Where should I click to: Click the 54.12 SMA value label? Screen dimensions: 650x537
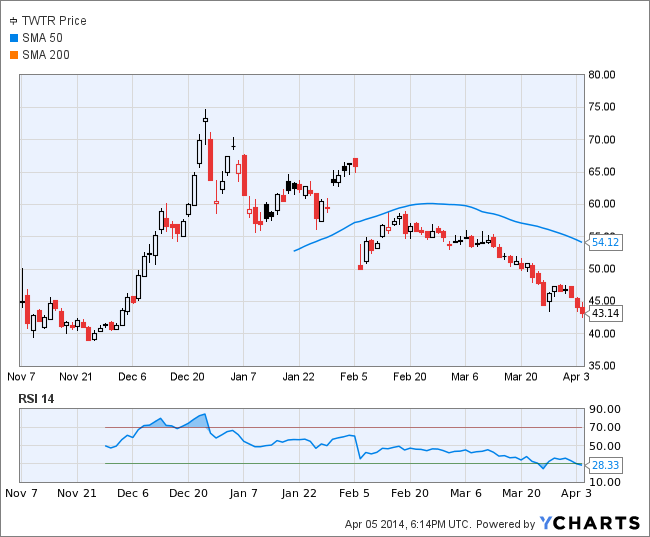605,242
